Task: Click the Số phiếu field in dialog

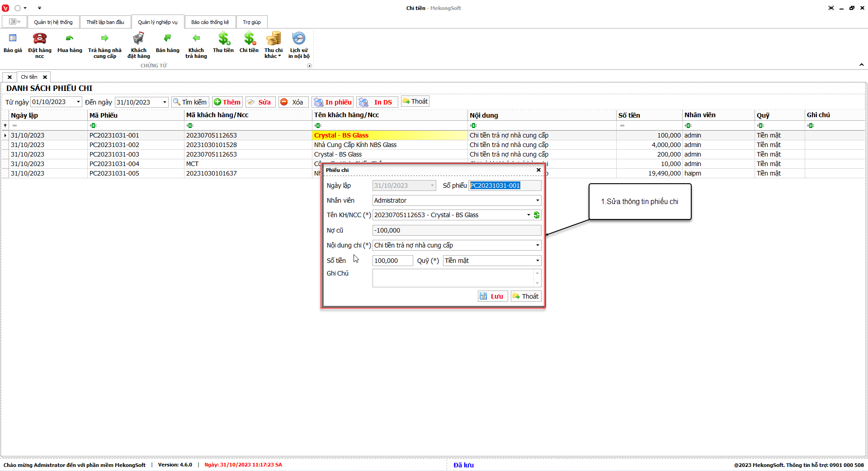Action: coord(505,186)
